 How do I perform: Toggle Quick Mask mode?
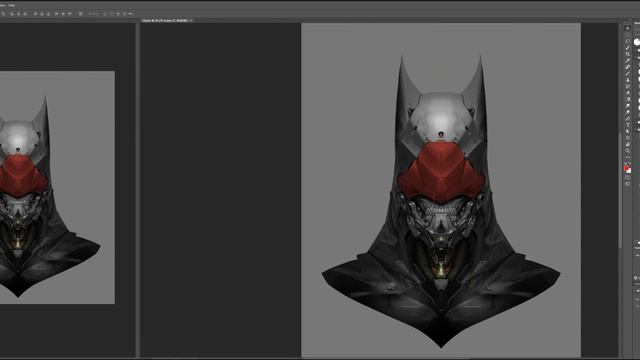(x=627, y=178)
